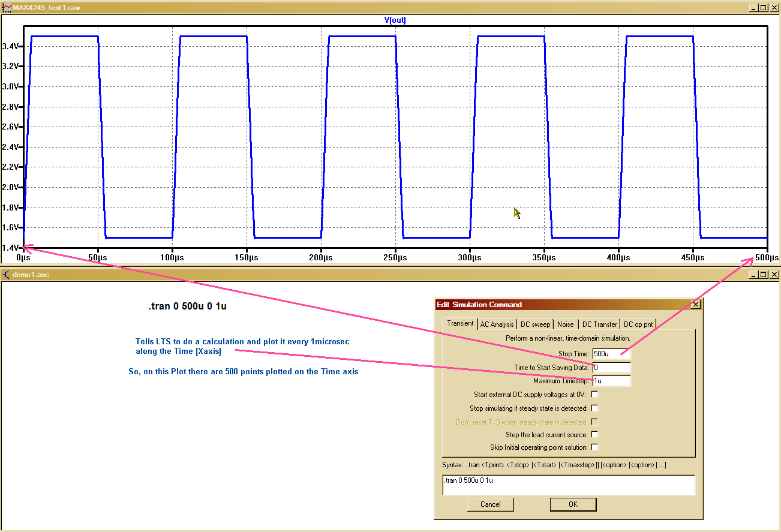Click the 'Tells LTS to do a calculation' note
Screen dimensions: 781x532
pos(242,346)
